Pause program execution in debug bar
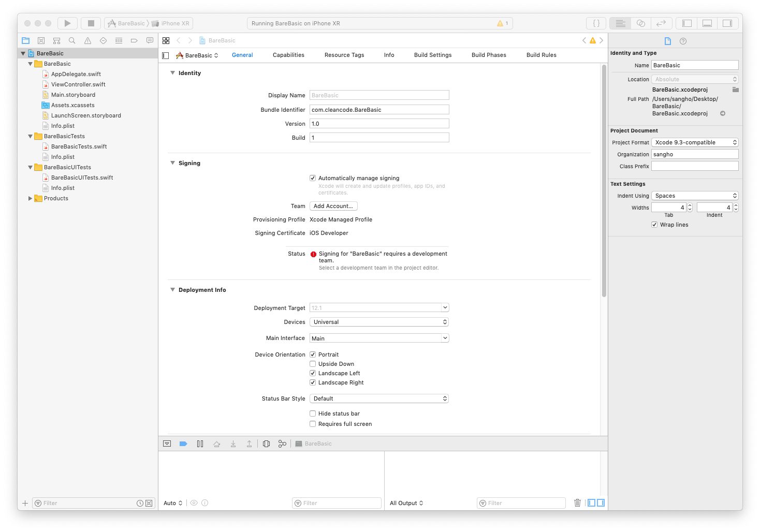The image size is (760, 532). [200, 444]
